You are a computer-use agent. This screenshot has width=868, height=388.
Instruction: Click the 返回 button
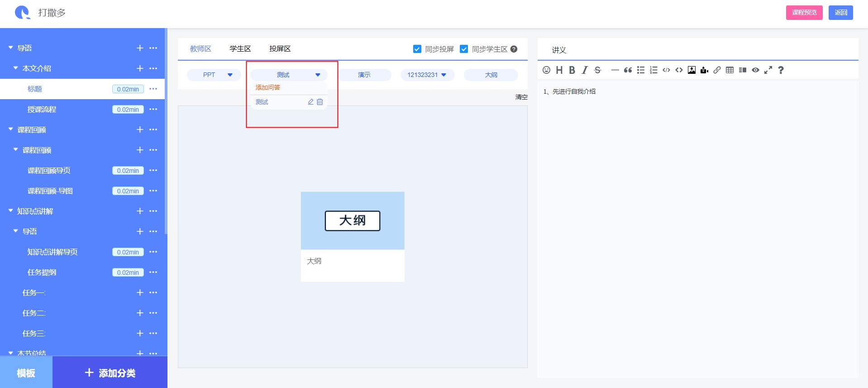841,13
